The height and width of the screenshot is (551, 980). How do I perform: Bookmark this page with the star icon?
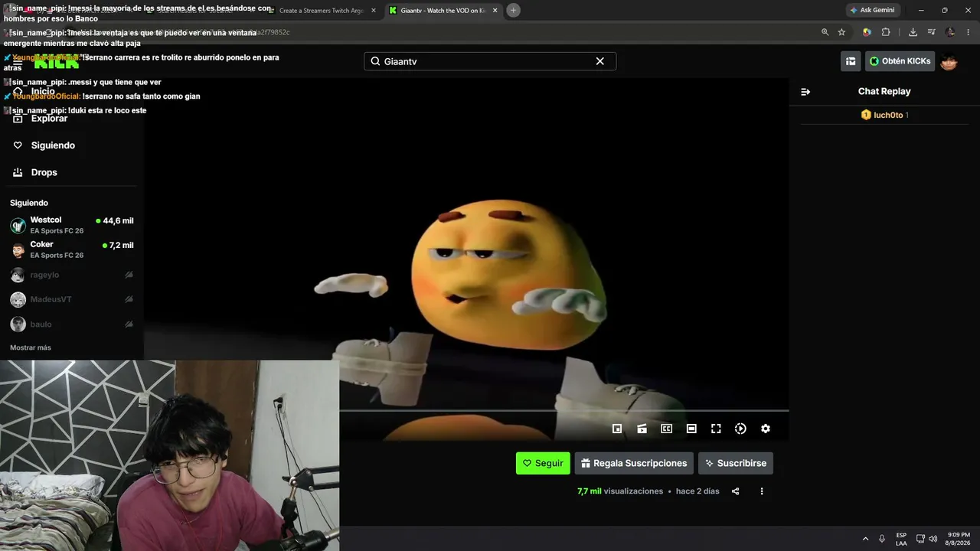(x=841, y=32)
